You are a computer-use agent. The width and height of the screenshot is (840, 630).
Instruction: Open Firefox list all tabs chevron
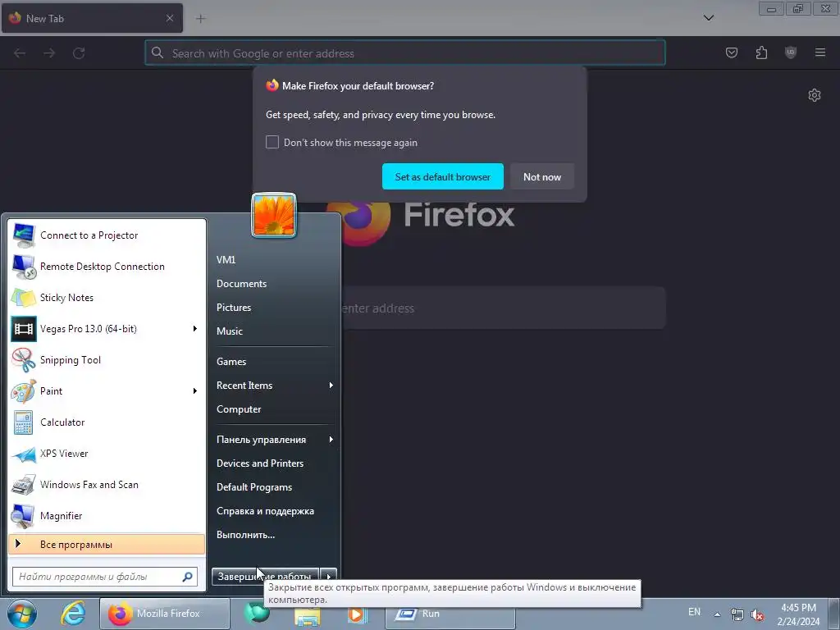(x=708, y=18)
